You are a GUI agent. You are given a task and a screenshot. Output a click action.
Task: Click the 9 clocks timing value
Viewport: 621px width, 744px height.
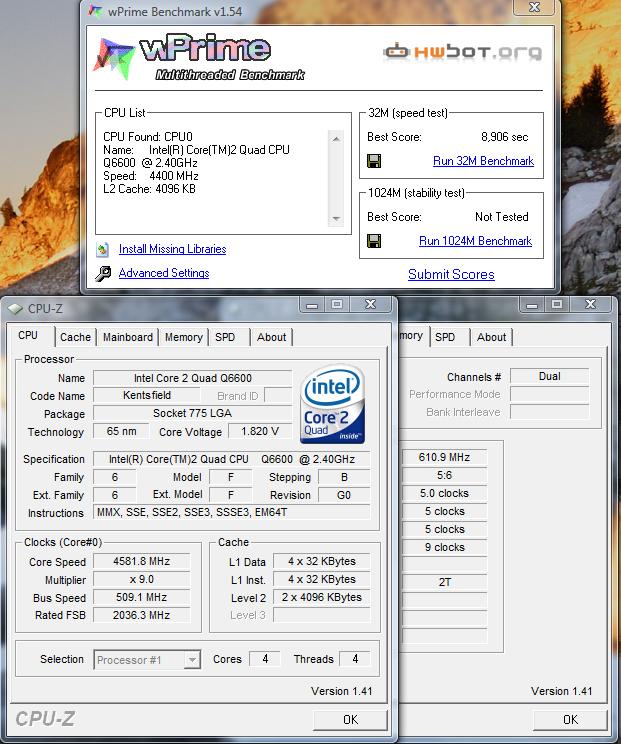[444, 548]
